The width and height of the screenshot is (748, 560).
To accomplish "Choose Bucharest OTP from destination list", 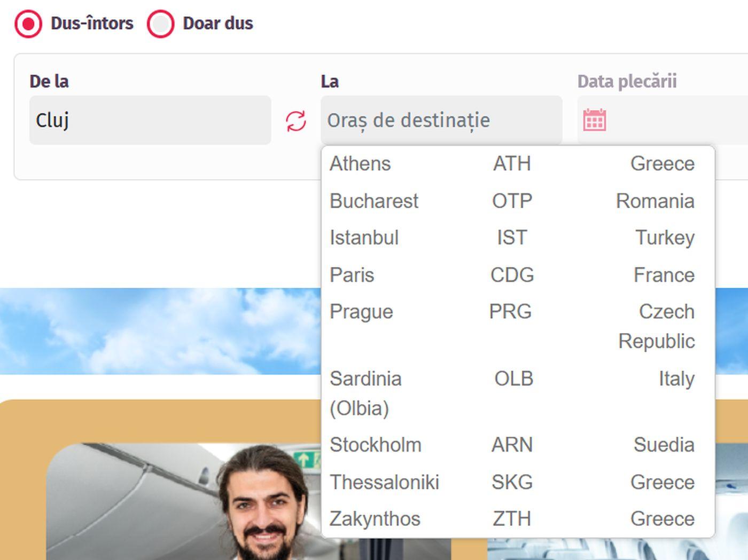I will pos(511,201).
